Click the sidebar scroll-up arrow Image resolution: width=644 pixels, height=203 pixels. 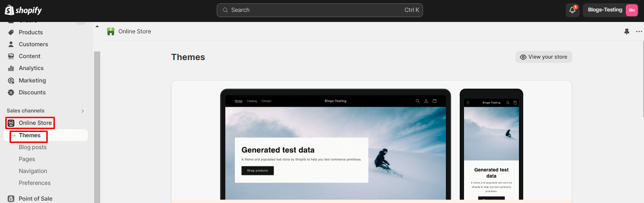[97, 26]
